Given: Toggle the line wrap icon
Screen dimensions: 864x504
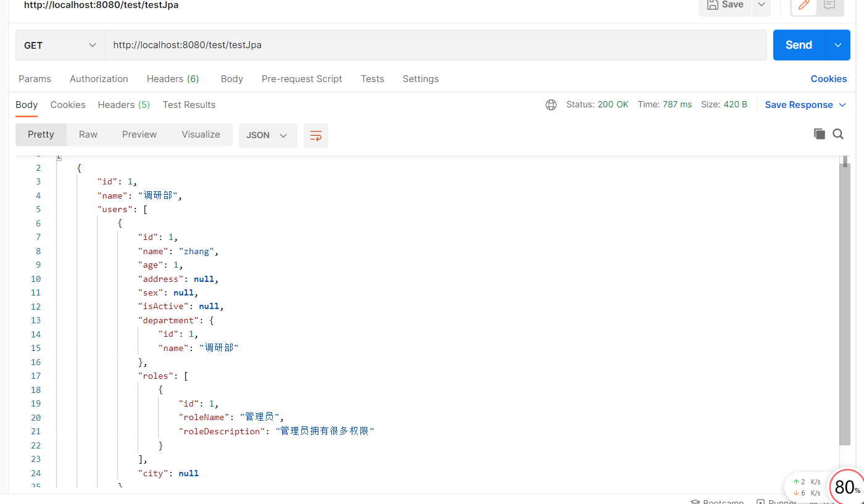Looking at the screenshot, I should [x=316, y=136].
